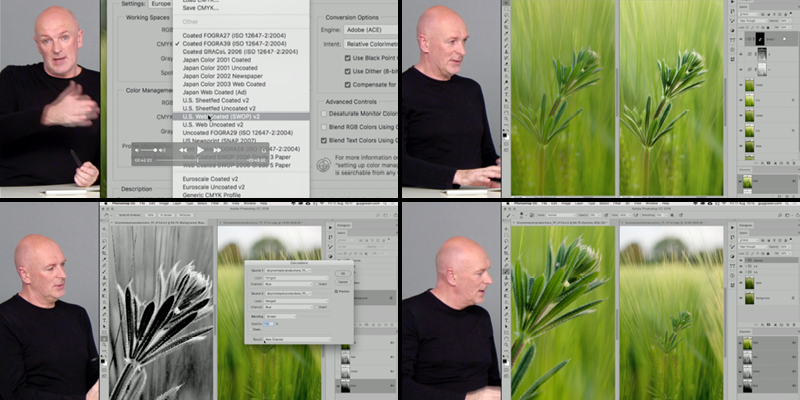800x400 pixels.
Task: Click the fast-forward button in video player
Action: pyautogui.click(x=217, y=149)
